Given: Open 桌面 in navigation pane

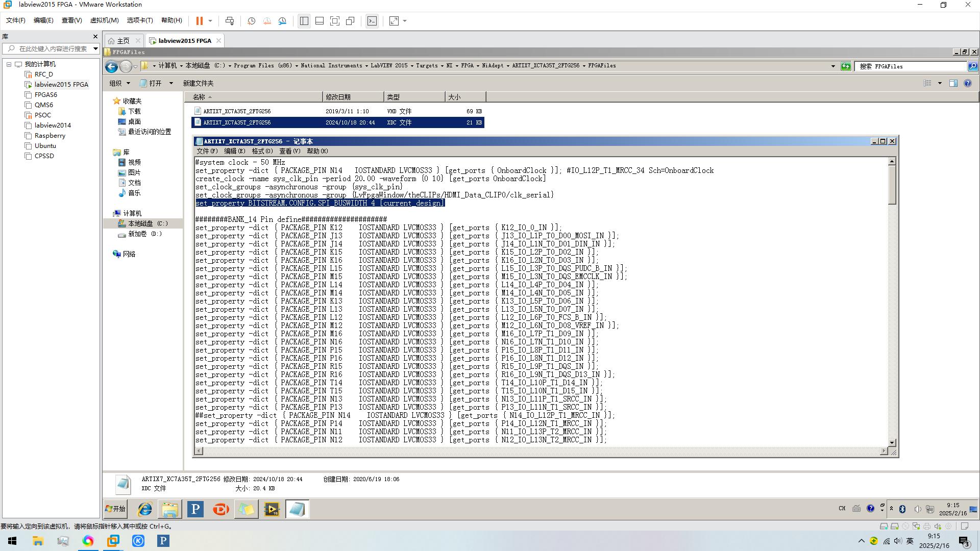Looking at the screenshot, I should (x=134, y=121).
